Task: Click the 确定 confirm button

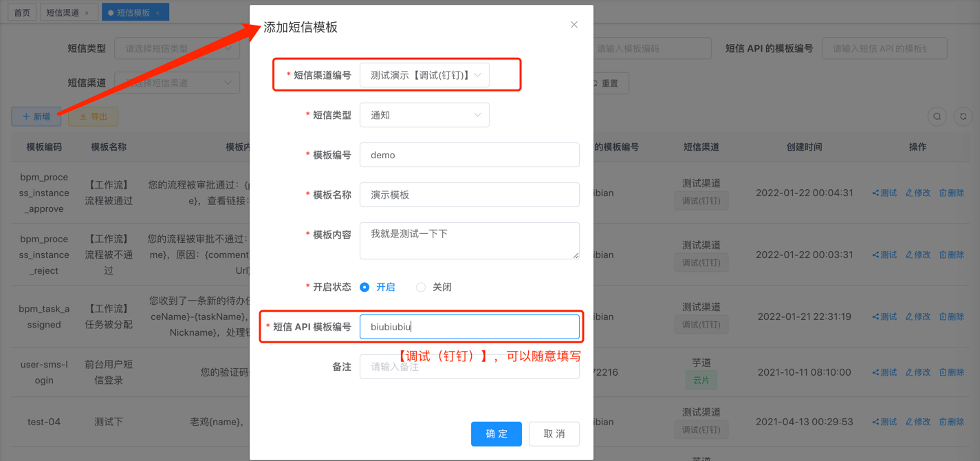Action: 496,433
